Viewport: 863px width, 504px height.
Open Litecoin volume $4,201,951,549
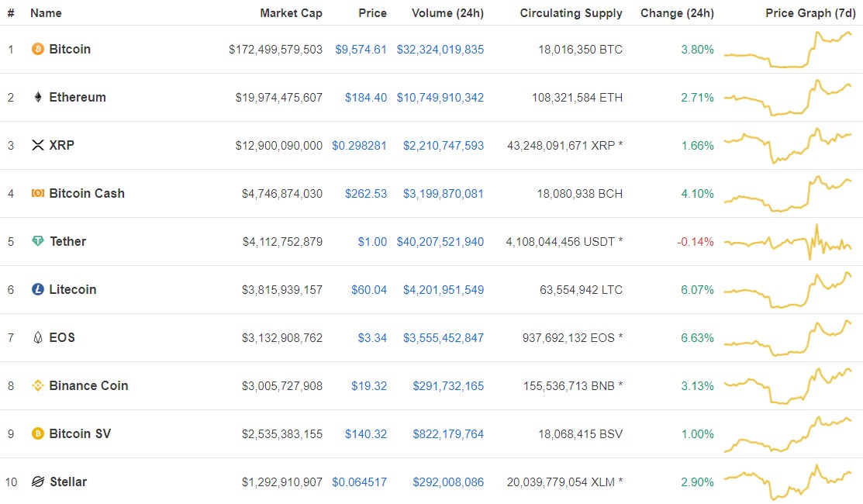[444, 289]
